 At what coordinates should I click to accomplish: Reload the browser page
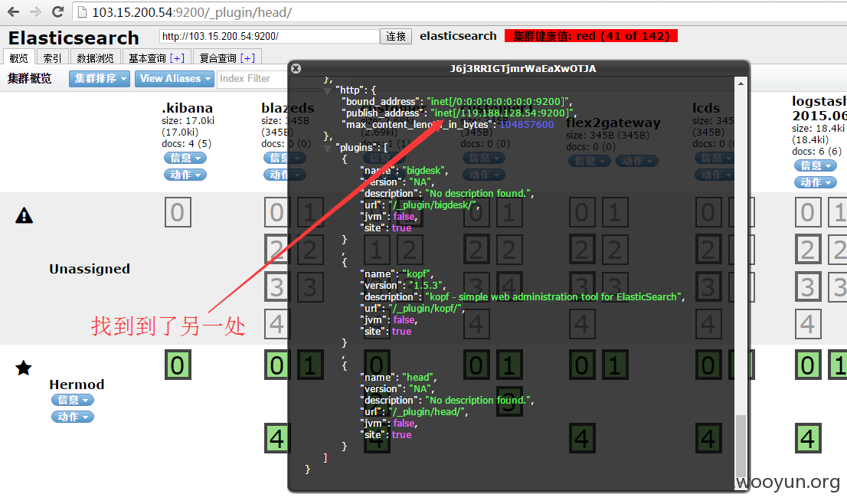[57, 12]
